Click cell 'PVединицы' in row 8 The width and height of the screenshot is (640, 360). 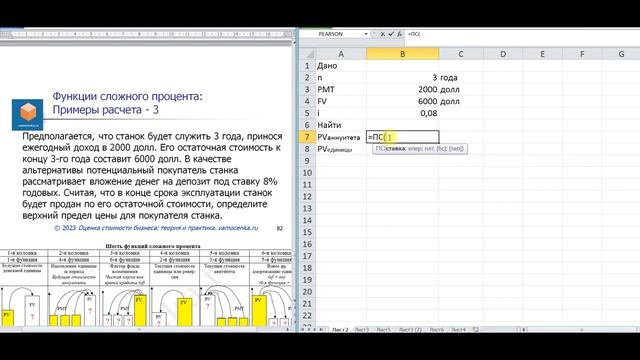click(x=341, y=149)
